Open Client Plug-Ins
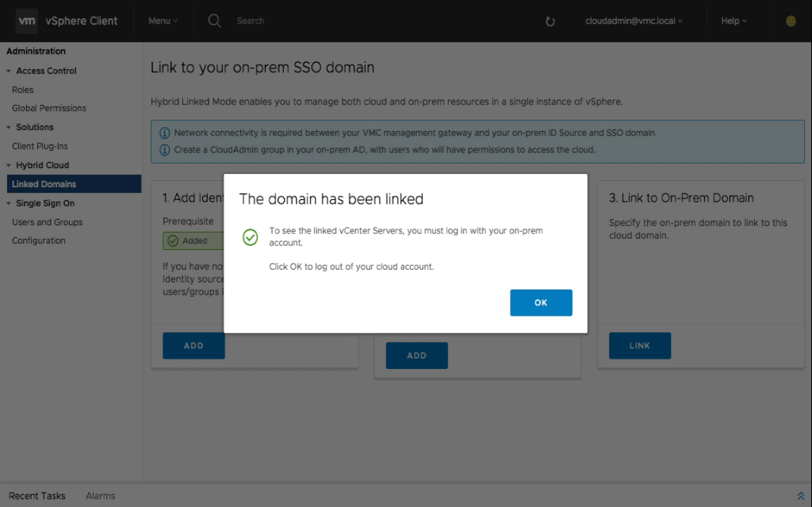 tap(40, 146)
